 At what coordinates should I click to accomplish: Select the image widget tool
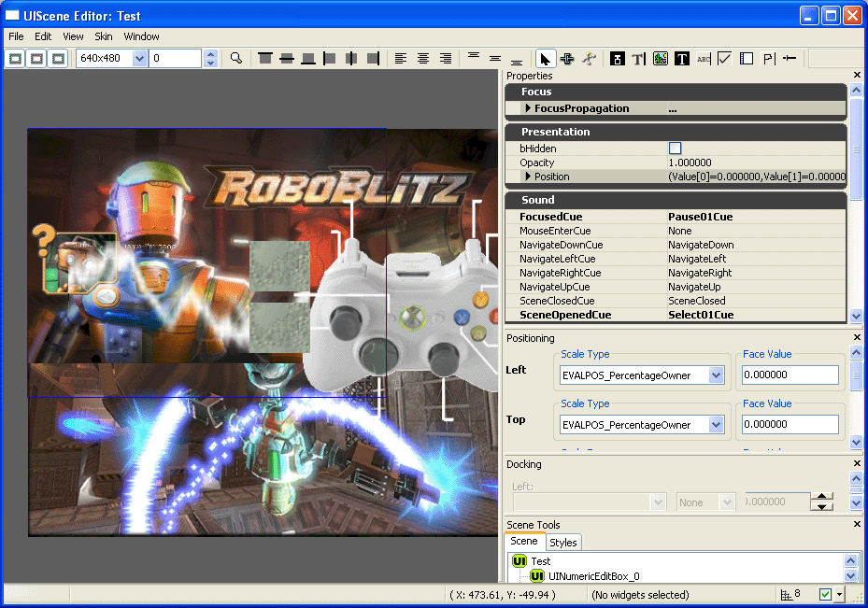661,58
